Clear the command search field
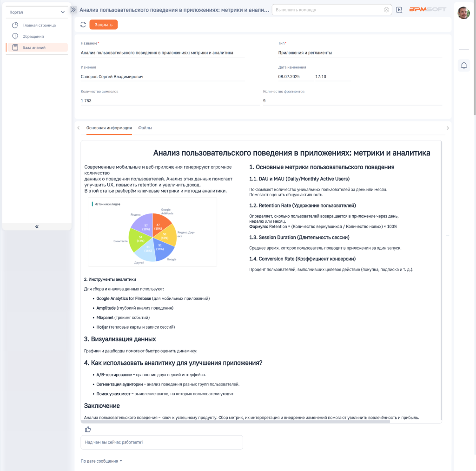This screenshot has height=471, width=476. click(386, 10)
